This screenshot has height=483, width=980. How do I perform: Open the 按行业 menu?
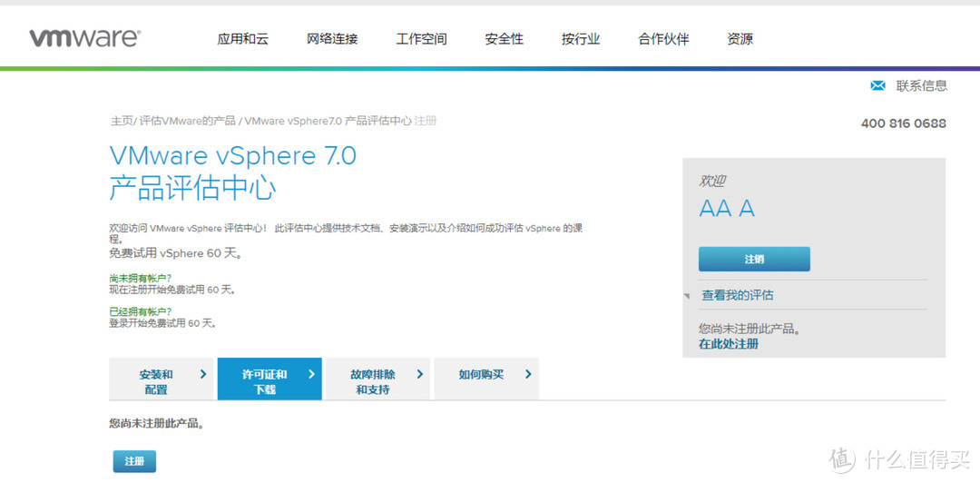click(x=581, y=39)
